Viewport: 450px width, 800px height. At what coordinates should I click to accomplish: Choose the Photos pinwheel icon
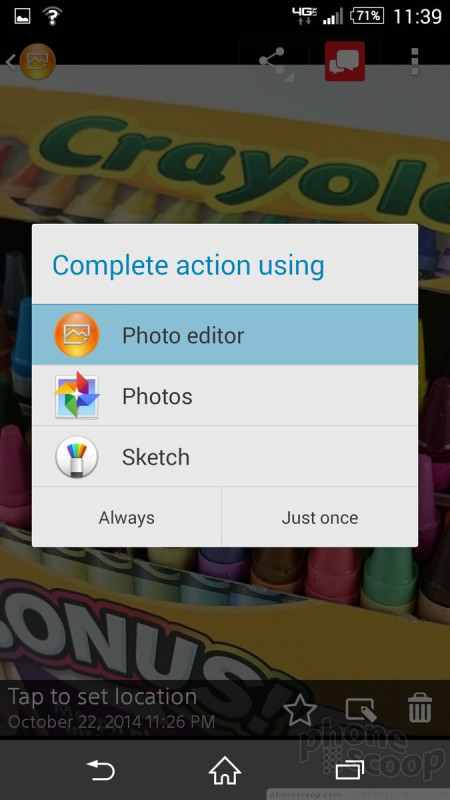77,395
